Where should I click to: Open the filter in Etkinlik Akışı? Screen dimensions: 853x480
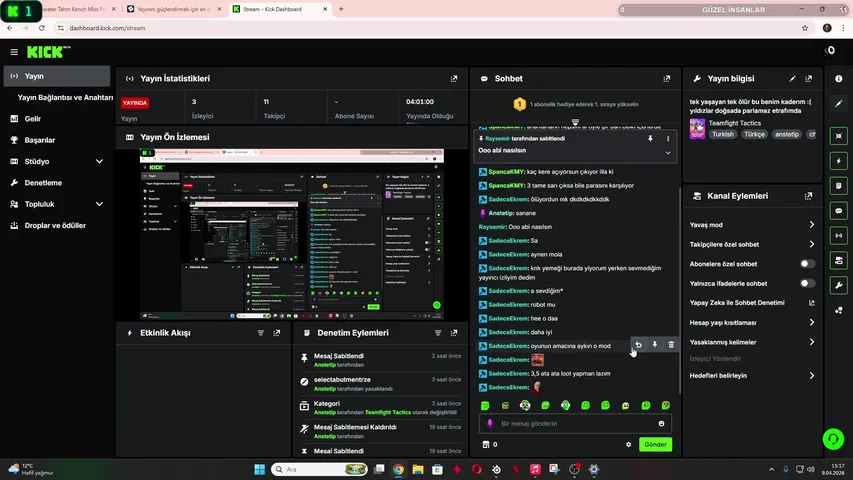pos(261,333)
